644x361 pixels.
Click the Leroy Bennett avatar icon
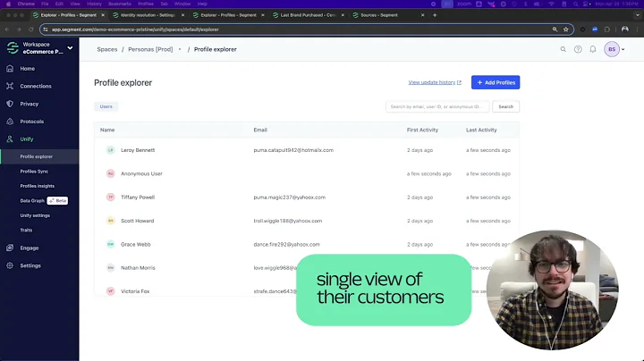click(x=111, y=150)
